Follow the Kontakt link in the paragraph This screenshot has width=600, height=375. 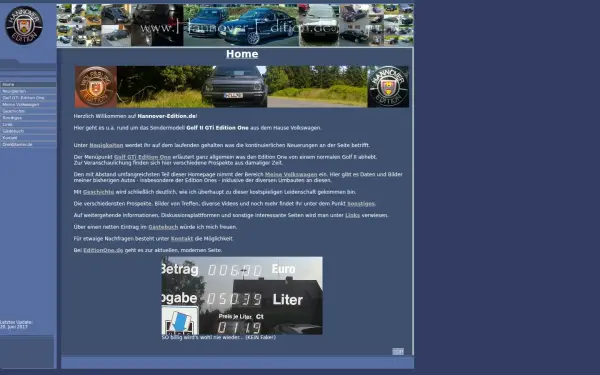[182, 239]
